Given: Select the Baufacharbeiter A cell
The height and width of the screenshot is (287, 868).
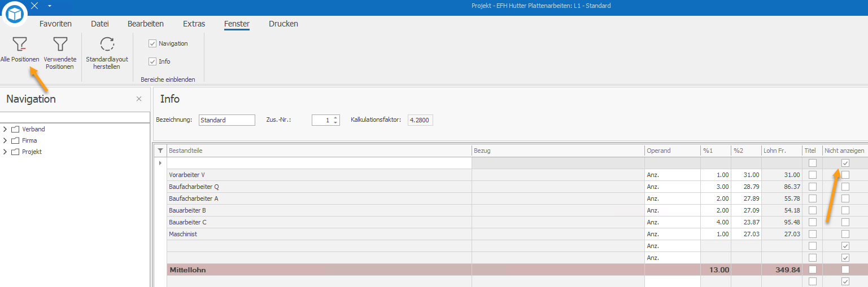Looking at the screenshot, I should pos(319,198).
